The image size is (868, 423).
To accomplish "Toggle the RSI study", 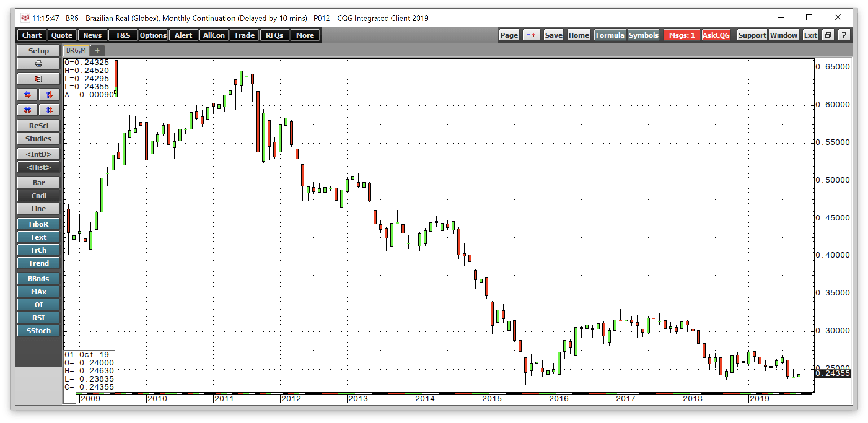I will click(x=38, y=318).
